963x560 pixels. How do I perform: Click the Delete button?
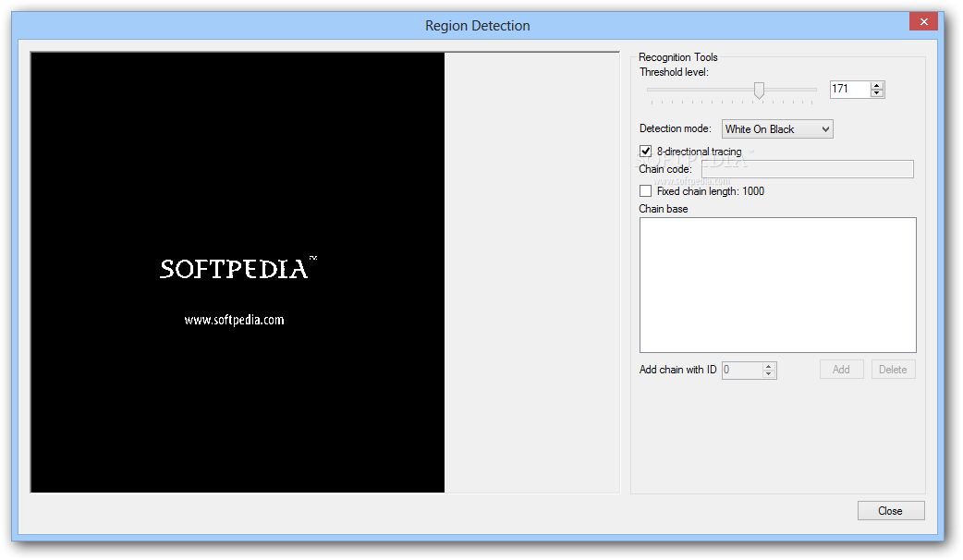pyautogui.click(x=893, y=370)
